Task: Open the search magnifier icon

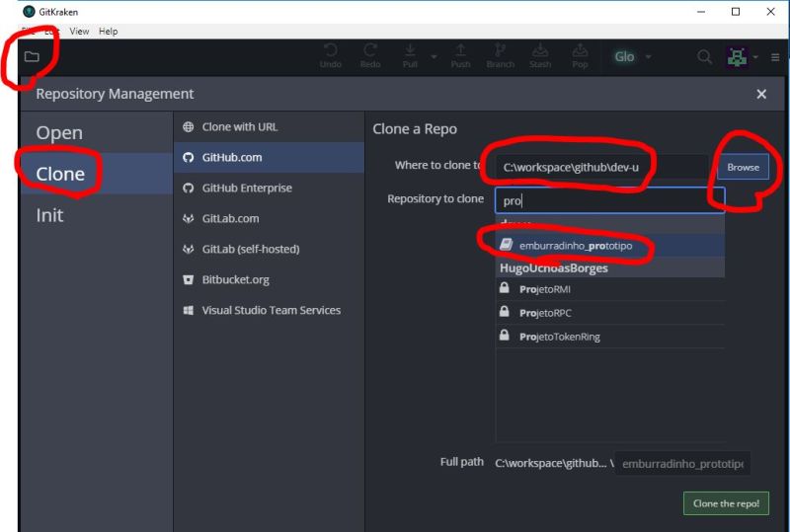Action: pyautogui.click(x=704, y=57)
